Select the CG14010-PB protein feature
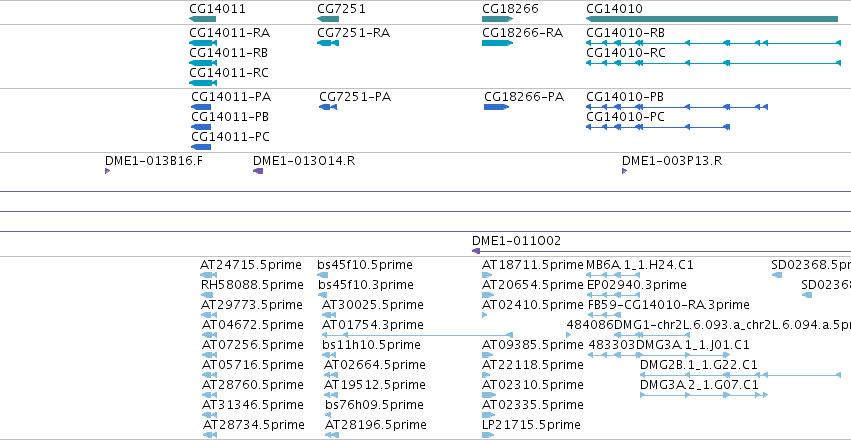 click(x=677, y=107)
